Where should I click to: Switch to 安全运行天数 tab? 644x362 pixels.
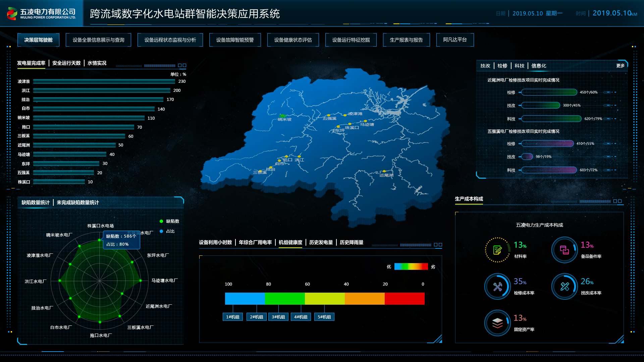66,63
